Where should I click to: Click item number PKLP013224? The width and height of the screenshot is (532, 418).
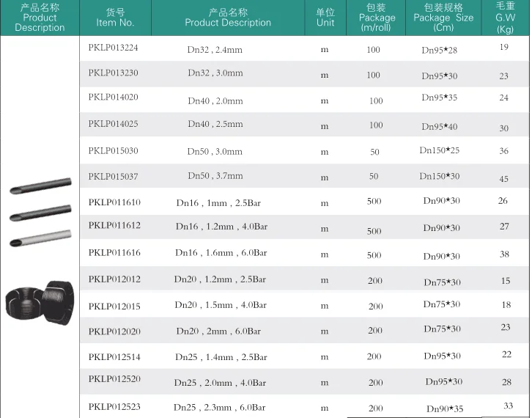(113, 46)
